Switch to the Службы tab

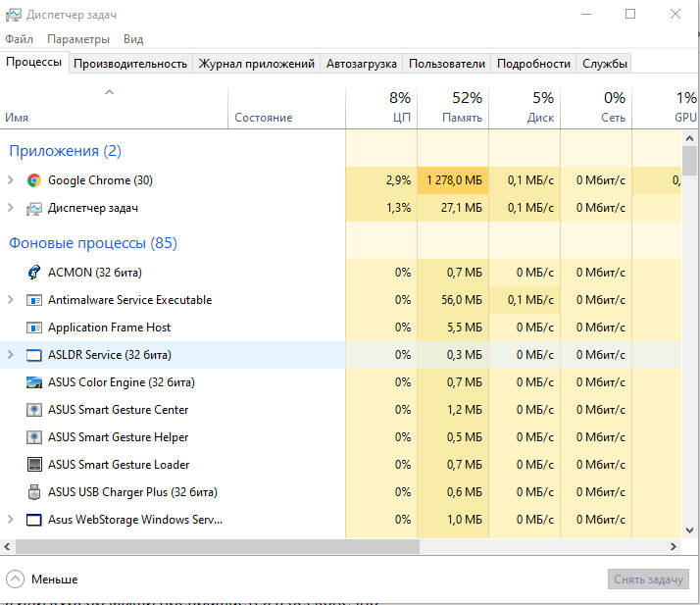tap(605, 64)
